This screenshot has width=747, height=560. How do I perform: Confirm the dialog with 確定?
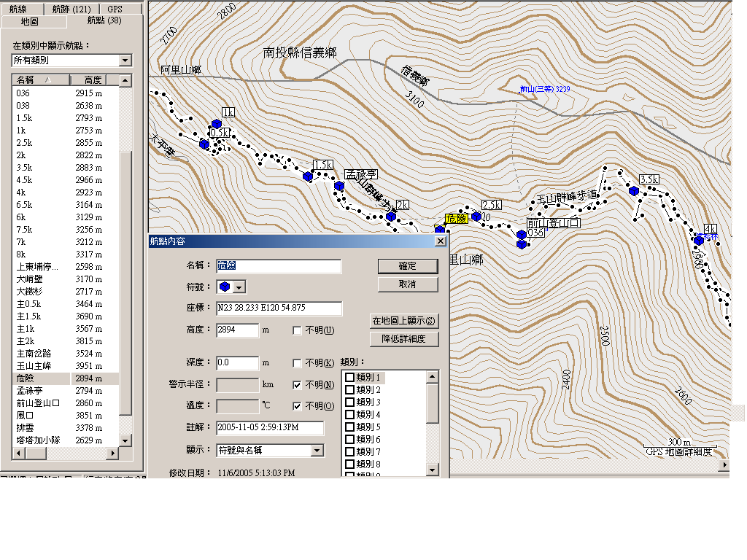click(408, 266)
